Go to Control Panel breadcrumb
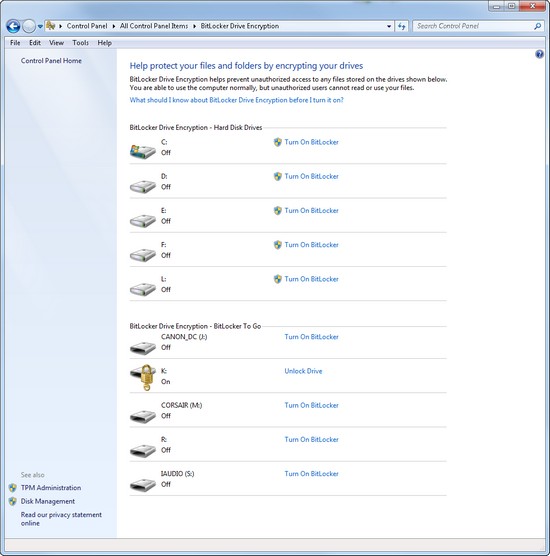The width and height of the screenshot is (550, 556). click(87, 26)
